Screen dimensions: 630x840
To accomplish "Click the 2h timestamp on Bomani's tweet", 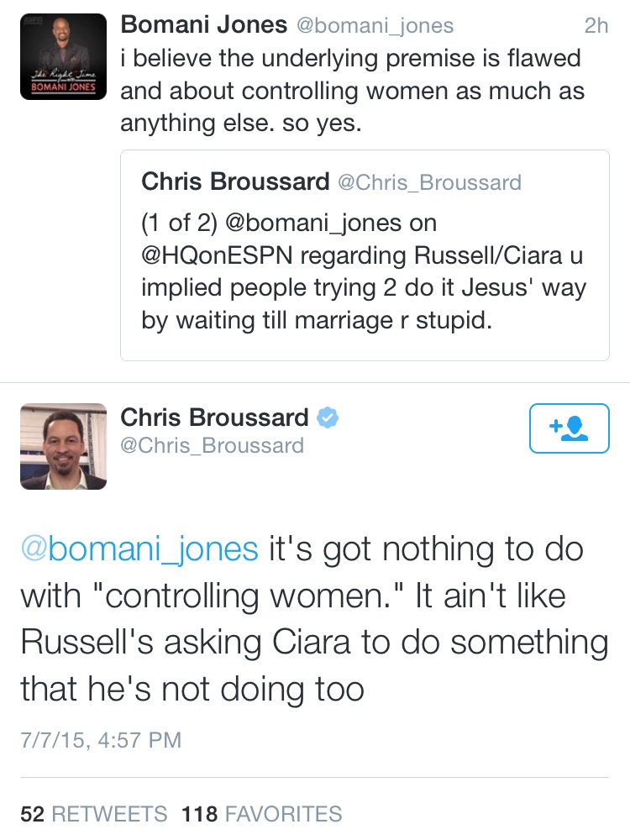I will (596, 26).
